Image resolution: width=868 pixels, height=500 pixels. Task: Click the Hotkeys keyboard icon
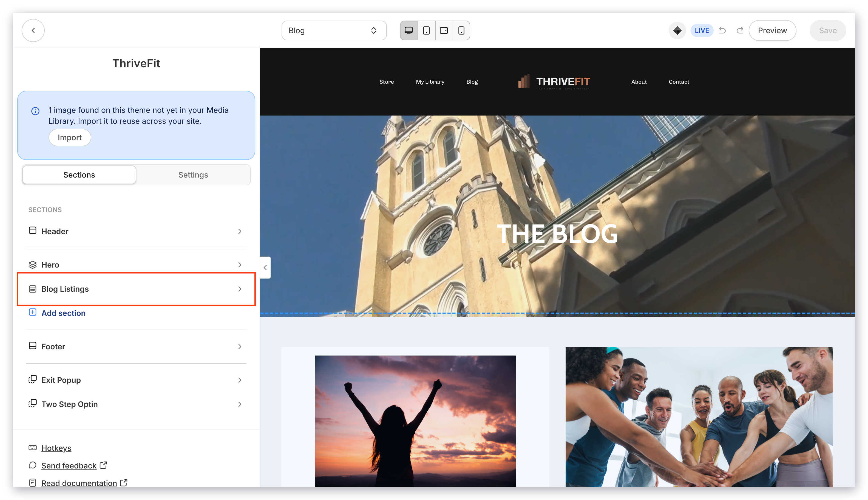pyautogui.click(x=33, y=448)
